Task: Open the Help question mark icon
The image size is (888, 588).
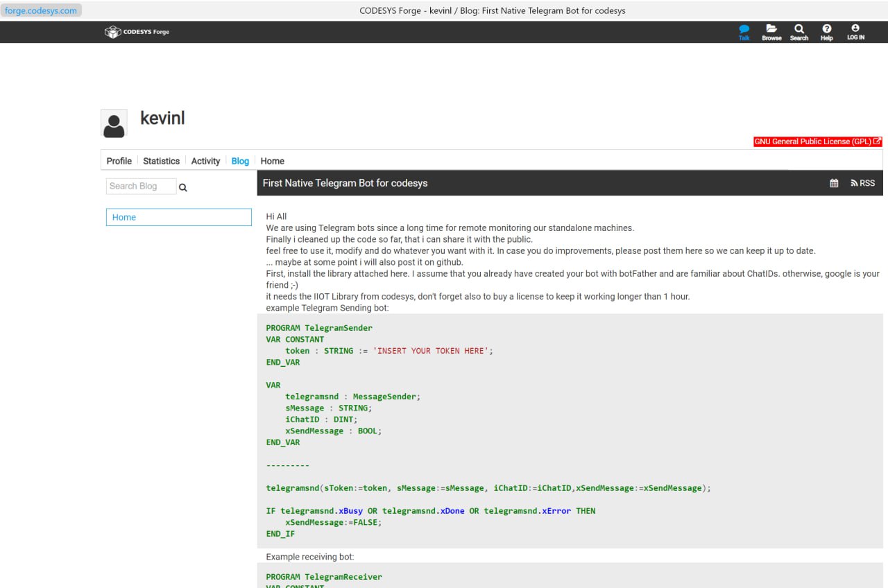Action: click(827, 32)
